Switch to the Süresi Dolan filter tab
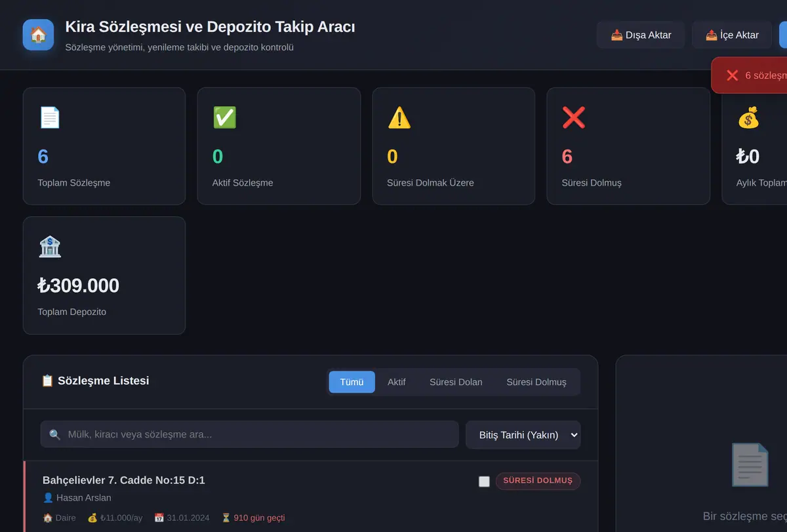787x532 pixels. click(x=456, y=382)
